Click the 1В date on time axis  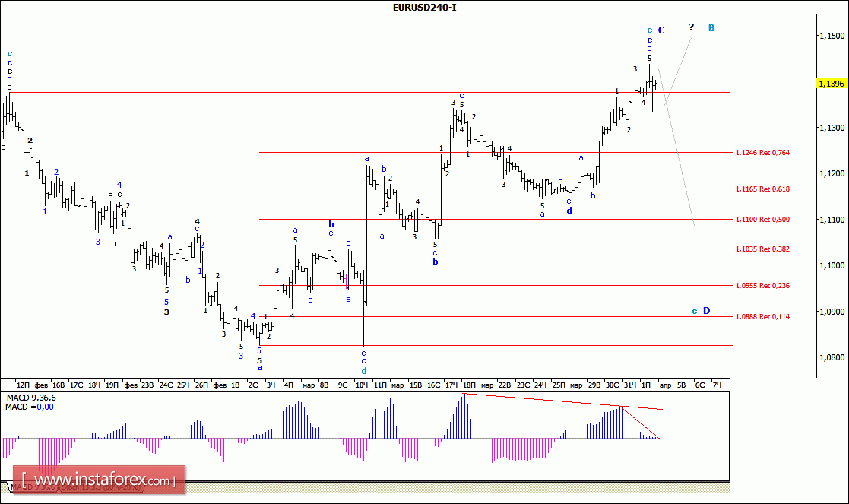pos(235,385)
